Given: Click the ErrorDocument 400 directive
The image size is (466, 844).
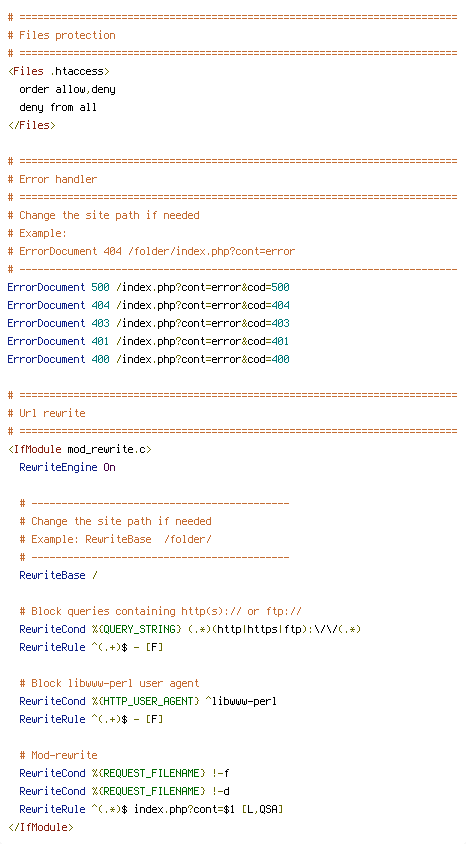Looking at the screenshot, I should coord(149,359).
